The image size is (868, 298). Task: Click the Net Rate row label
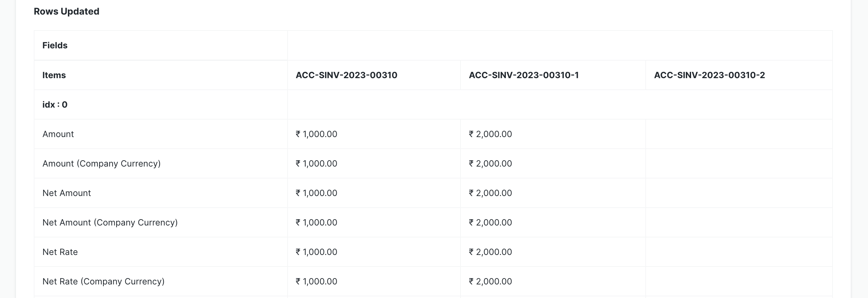(60, 252)
